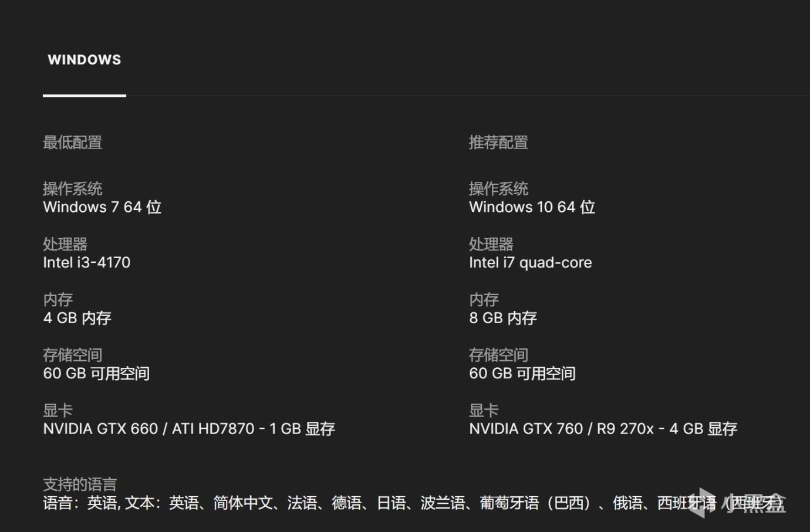Click 存储空间 label under 推荐配置
This screenshot has width=810, height=532.
[x=499, y=355]
